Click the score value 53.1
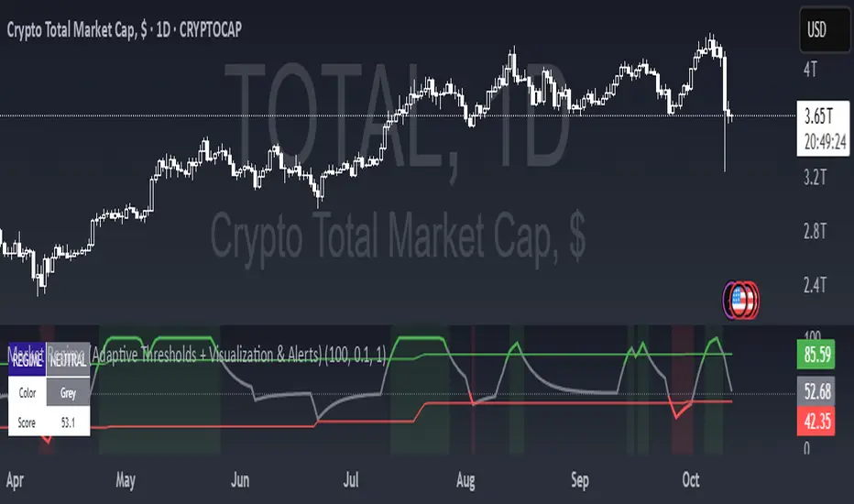Image resolution: width=854 pixels, height=504 pixels. tap(69, 422)
